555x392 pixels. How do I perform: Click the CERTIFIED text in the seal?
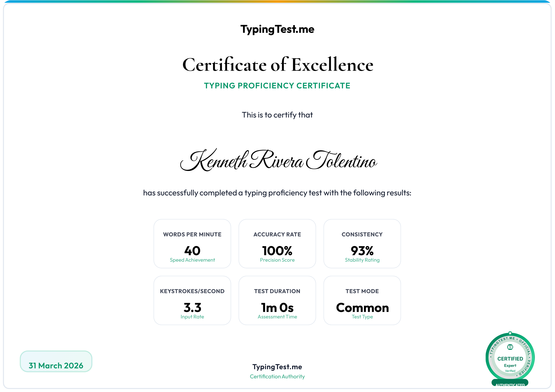tap(510, 359)
